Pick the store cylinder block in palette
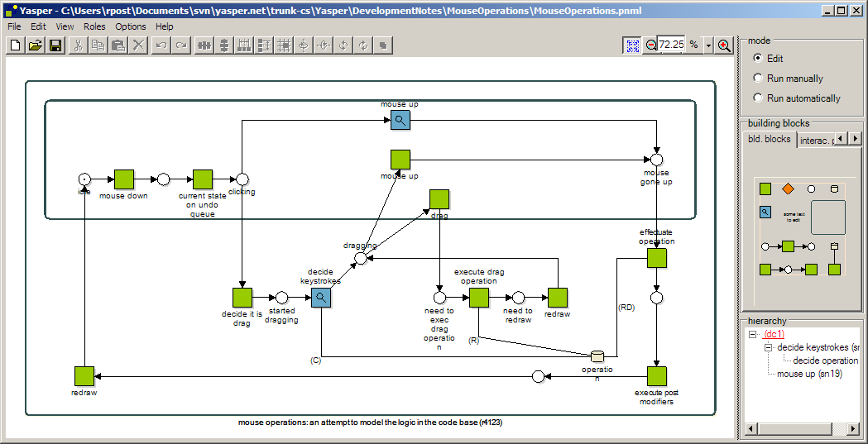The width and height of the screenshot is (868, 444). pyautogui.click(x=834, y=189)
